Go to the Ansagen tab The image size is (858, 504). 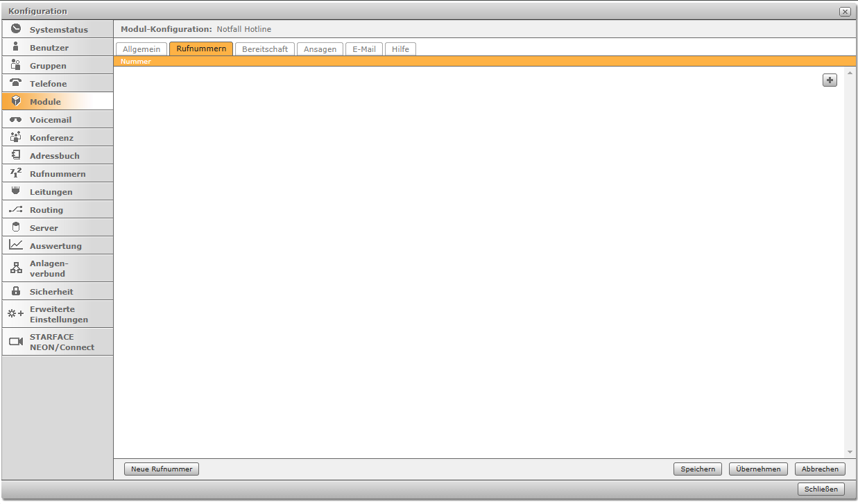pyautogui.click(x=320, y=49)
